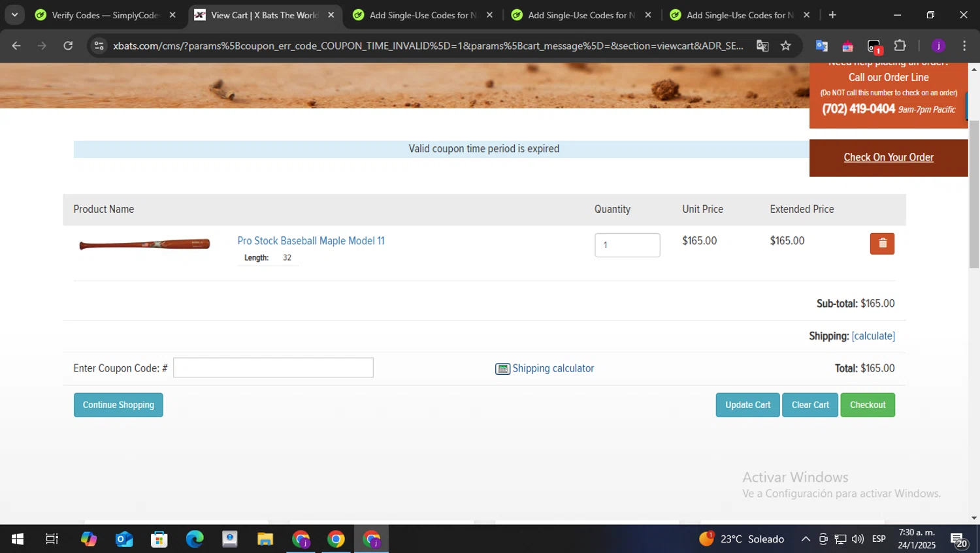Click the 23°C Soleado weather widget
This screenshot has height=553, width=980.
click(742, 539)
